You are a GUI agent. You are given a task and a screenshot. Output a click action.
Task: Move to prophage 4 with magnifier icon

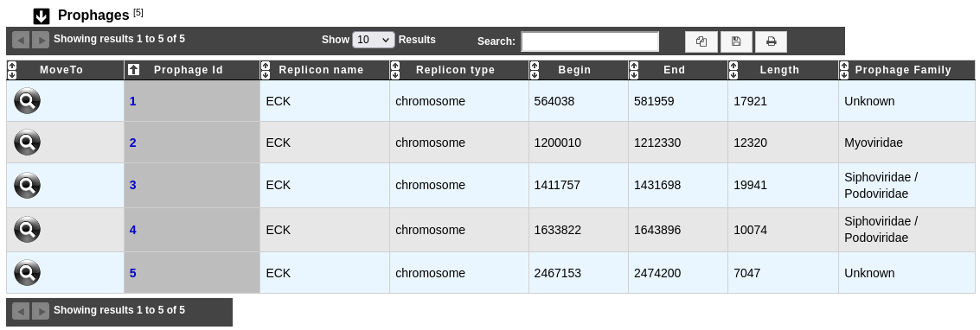point(27,230)
